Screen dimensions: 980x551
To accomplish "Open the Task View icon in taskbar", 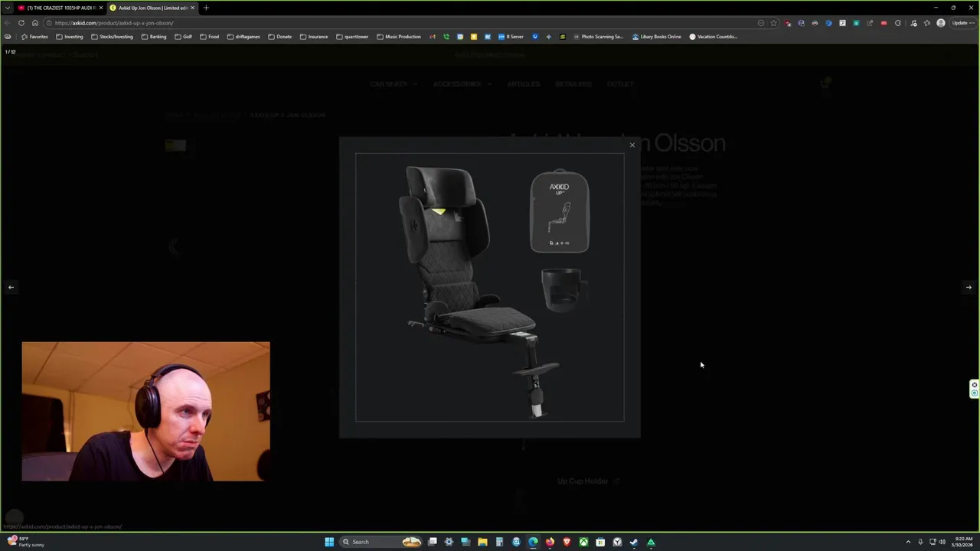I will pos(432,542).
